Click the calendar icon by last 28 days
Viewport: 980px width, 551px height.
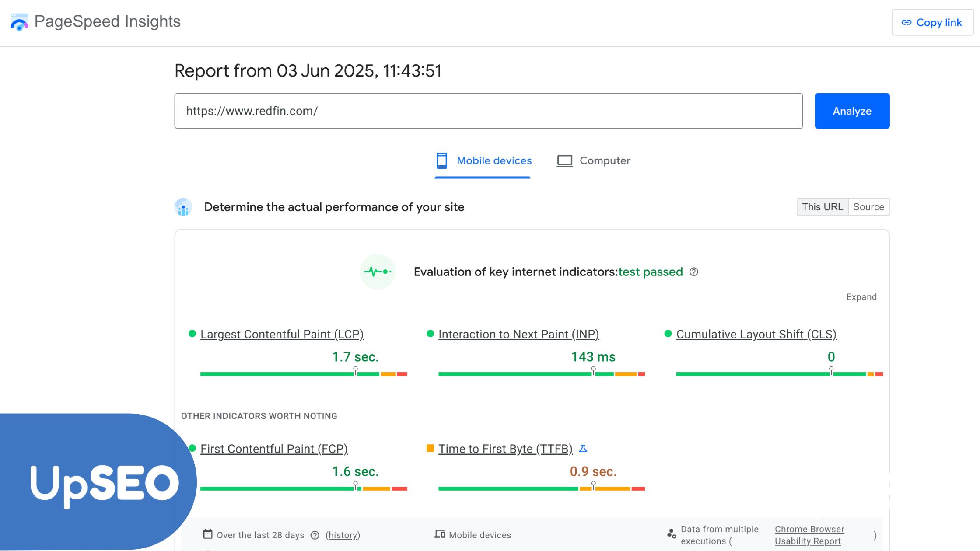[x=208, y=534]
